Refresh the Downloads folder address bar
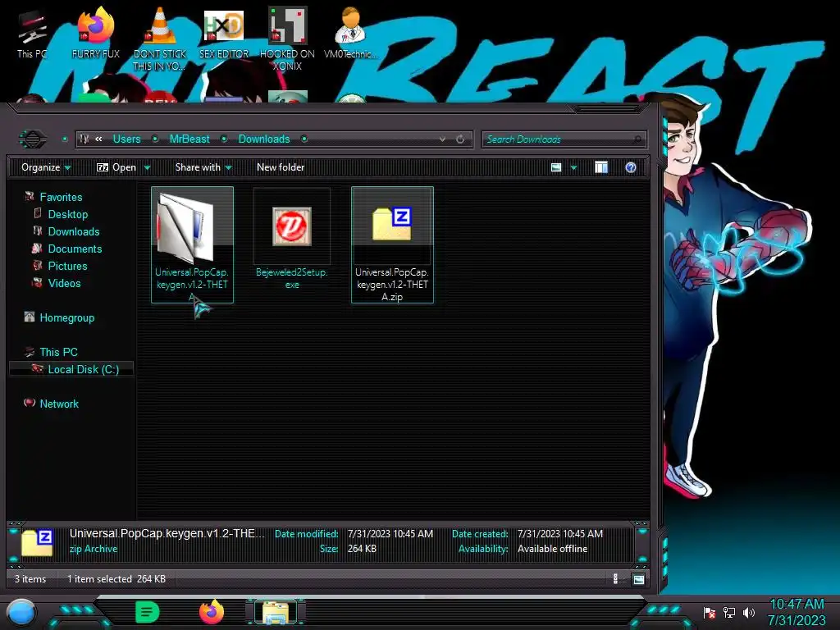The image size is (840, 630). tap(460, 139)
